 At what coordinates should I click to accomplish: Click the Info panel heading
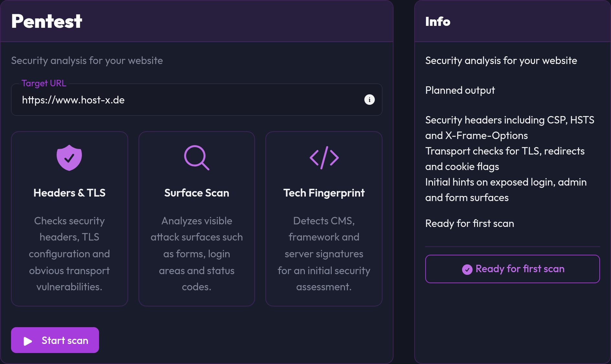(x=438, y=22)
